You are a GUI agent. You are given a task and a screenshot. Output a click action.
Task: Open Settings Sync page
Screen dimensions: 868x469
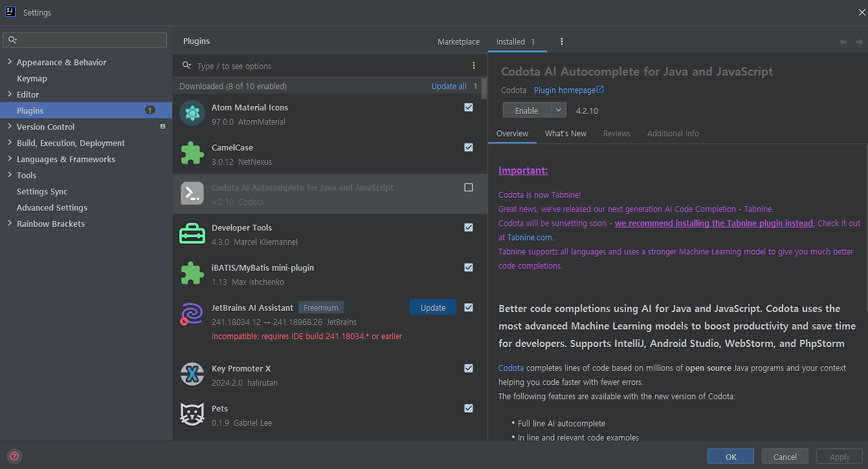[42, 191]
